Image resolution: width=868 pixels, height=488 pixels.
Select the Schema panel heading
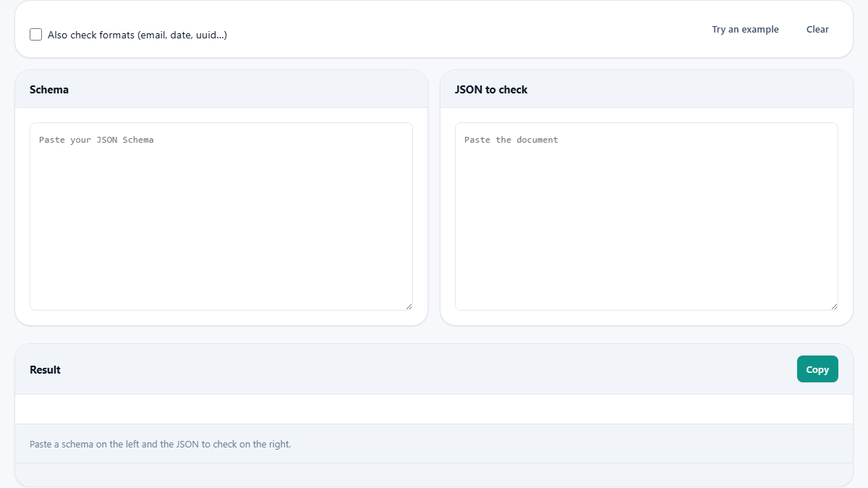49,90
